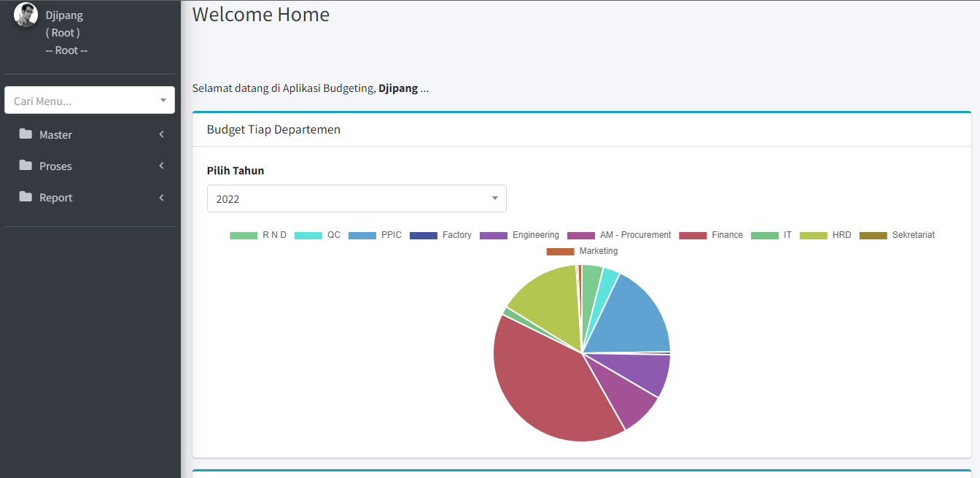The width and height of the screenshot is (980, 478).
Task: Expand the Master menu chevron
Action: pyautogui.click(x=161, y=134)
